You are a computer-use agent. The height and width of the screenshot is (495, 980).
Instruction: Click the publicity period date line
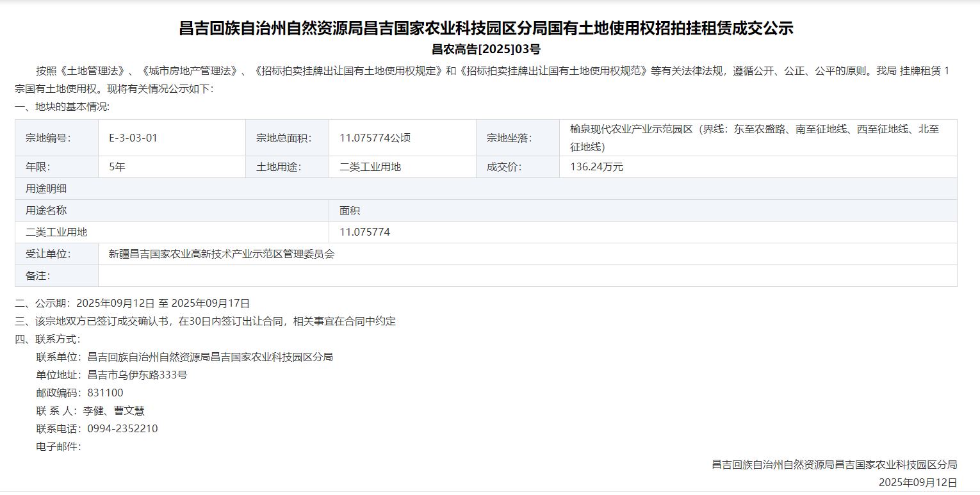(132, 304)
